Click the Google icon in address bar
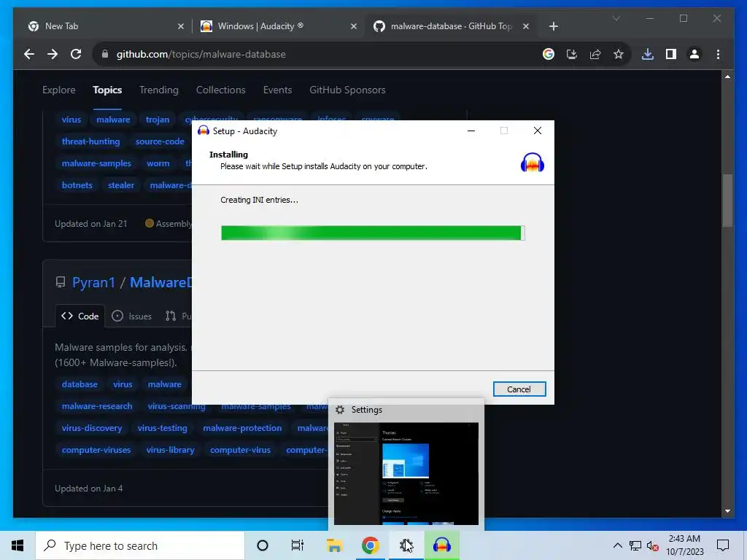Image resolution: width=747 pixels, height=560 pixels. [549, 54]
